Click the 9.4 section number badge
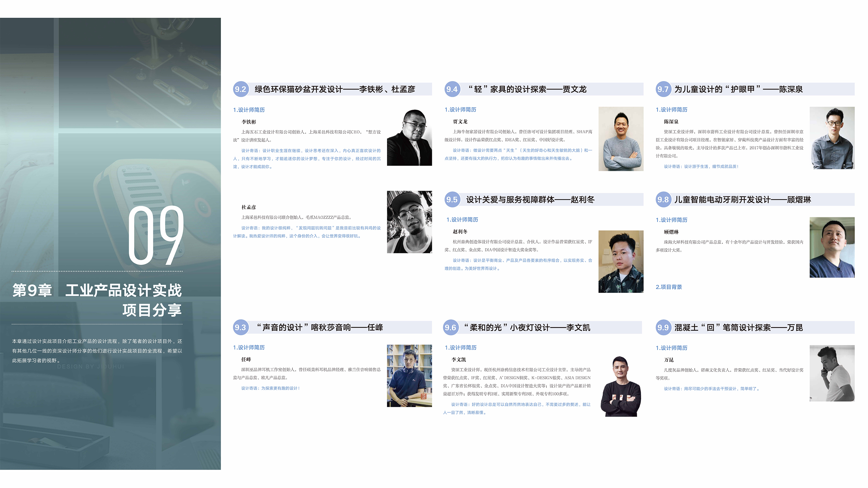The width and height of the screenshot is (868, 488). coord(452,89)
